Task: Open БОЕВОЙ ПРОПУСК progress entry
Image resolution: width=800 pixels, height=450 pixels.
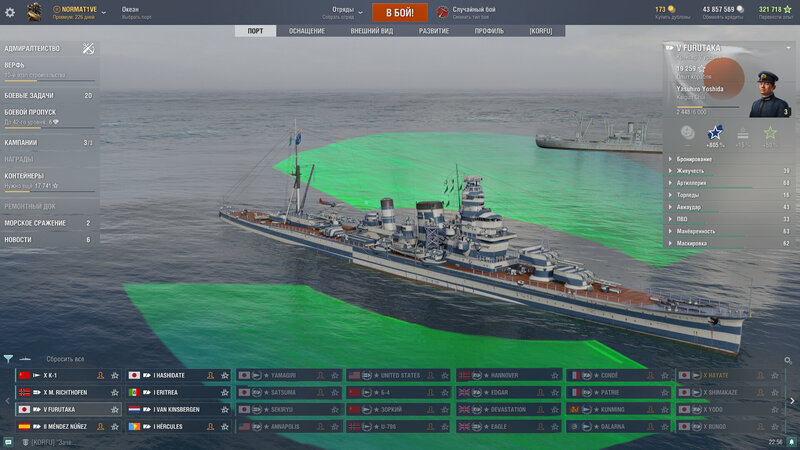Action: click(x=49, y=118)
